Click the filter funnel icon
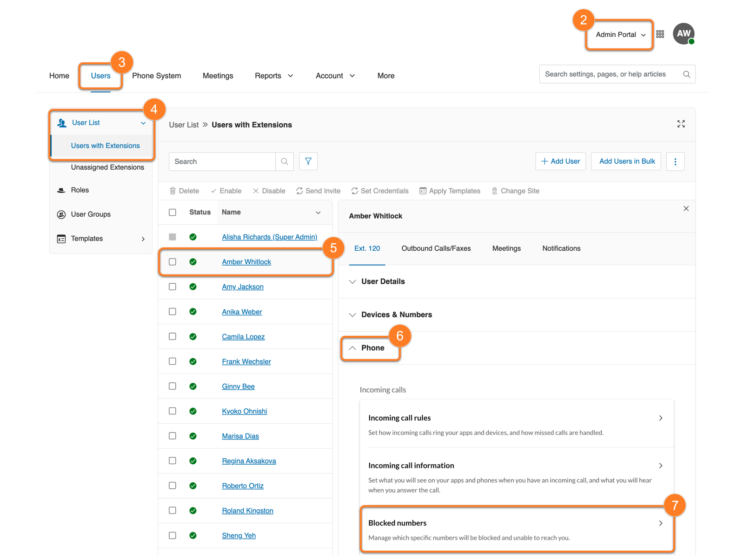 point(308,161)
